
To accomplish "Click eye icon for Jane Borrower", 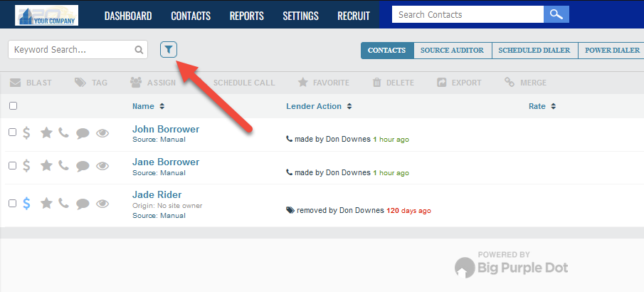I will point(102,166).
